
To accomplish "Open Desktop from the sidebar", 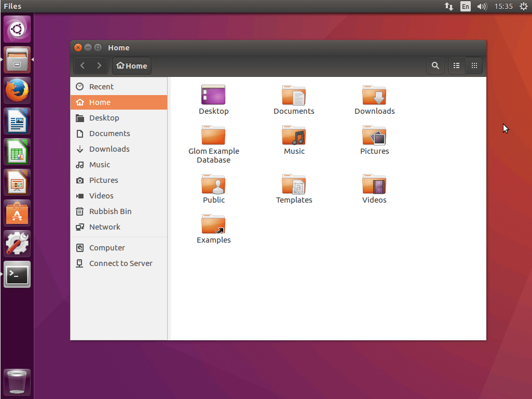I will [119, 118].
